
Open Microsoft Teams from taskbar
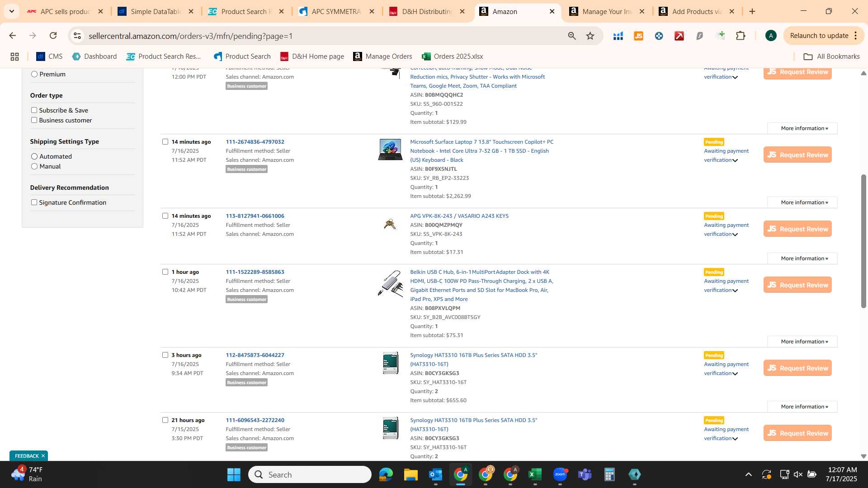click(x=585, y=474)
